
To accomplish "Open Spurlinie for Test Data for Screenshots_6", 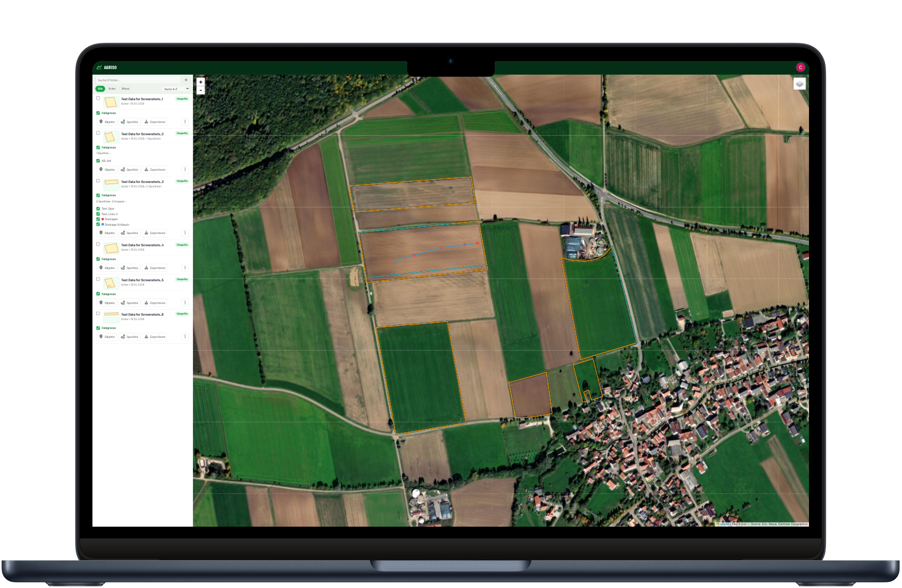I will pyautogui.click(x=130, y=337).
